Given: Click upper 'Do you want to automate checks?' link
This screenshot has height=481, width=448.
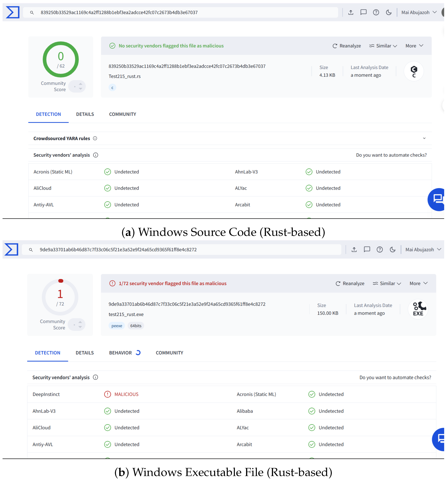Looking at the screenshot, I should (391, 155).
